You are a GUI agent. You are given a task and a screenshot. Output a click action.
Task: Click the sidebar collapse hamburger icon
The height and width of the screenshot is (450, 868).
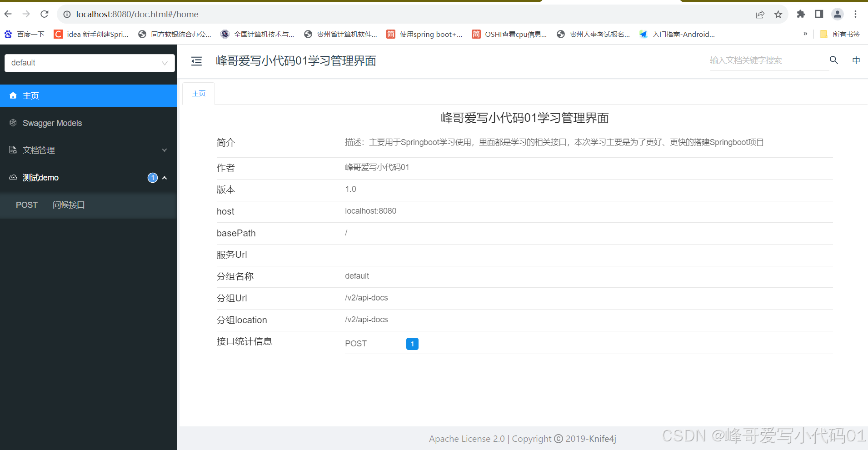[196, 60]
